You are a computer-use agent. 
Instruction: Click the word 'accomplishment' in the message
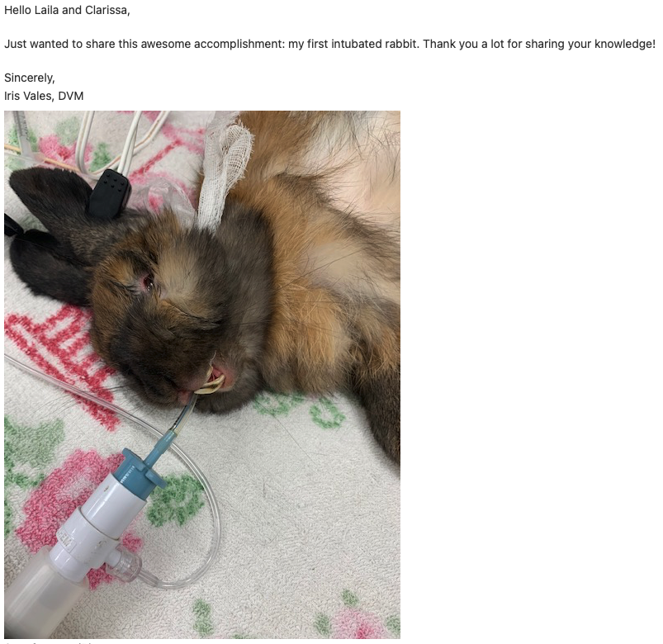239,44
